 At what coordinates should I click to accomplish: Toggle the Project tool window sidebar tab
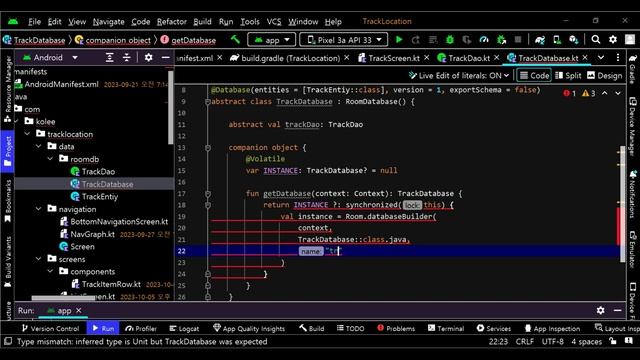[x=8, y=151]
